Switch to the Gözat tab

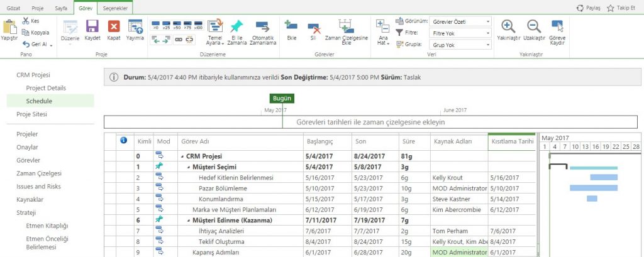coord(14,8)
